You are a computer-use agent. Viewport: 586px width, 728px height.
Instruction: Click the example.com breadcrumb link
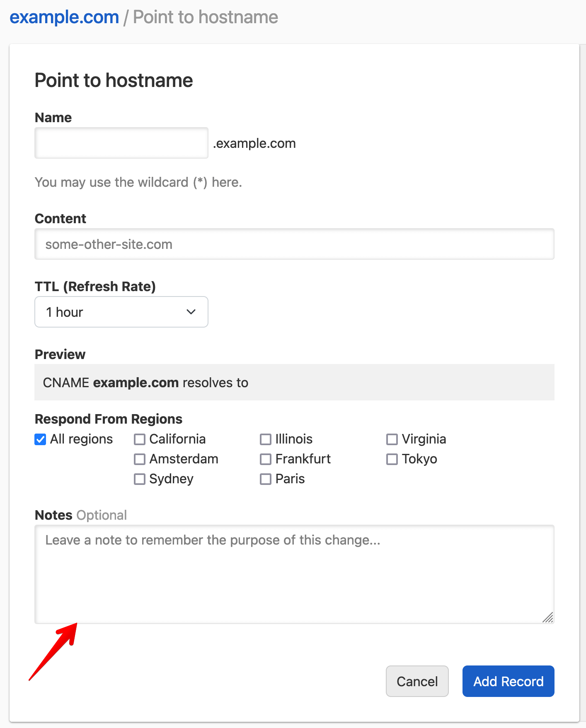point(64,17)
